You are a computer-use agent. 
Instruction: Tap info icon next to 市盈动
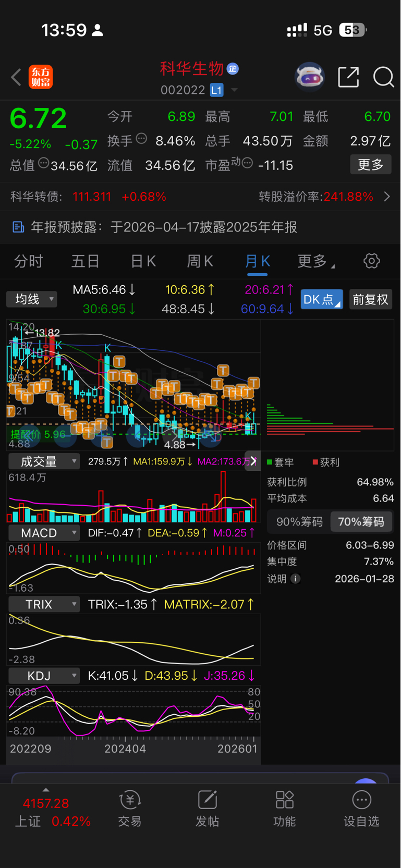[248, 163]
